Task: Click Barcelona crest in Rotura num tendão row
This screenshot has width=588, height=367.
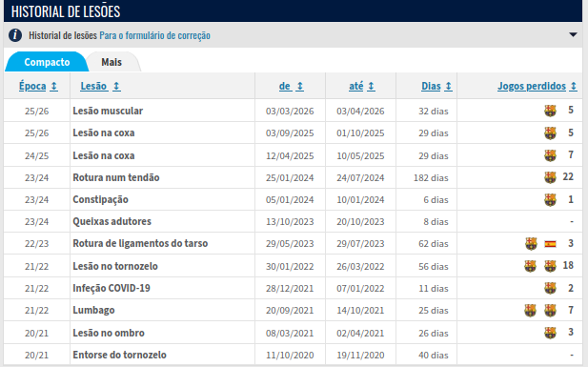Action: coord(550,177)
